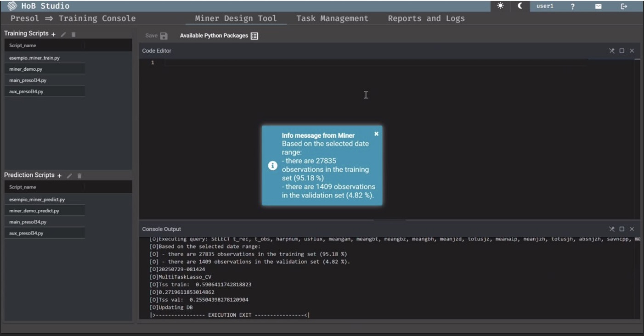The height and width of the screenshot is (336, 644).
Task: Select miner_demo_predict.py in Prediction Scripts
Action: coord(34,211)
